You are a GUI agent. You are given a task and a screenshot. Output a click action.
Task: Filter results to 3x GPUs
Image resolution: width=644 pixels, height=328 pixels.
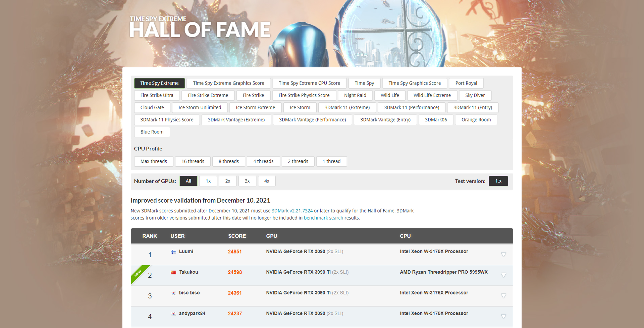[x=247, y=181]
